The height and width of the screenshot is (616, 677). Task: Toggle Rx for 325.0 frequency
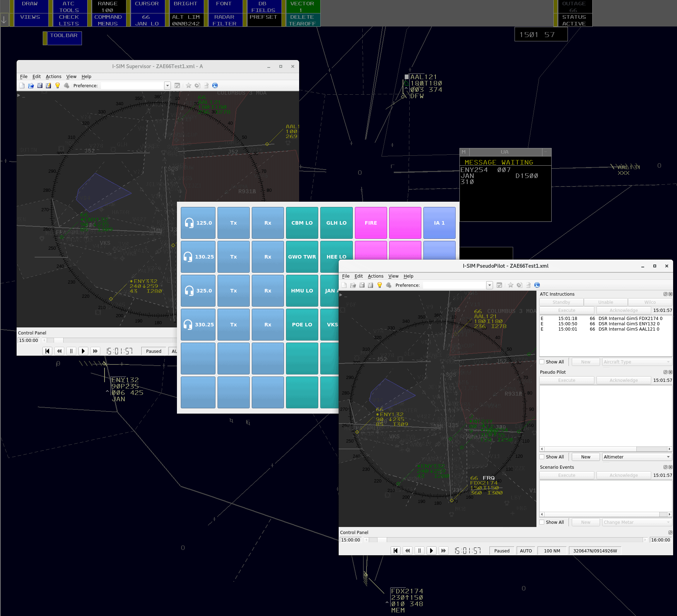[268, 291]
